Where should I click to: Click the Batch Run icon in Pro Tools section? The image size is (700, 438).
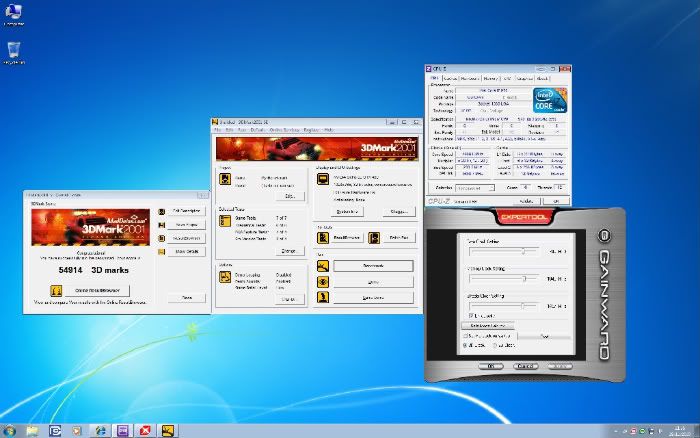click(374, 238)
